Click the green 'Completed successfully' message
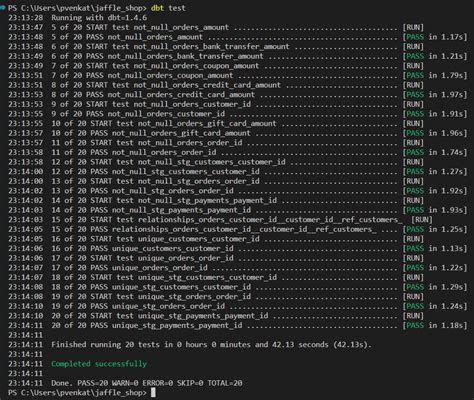 [x=99, y=364]
